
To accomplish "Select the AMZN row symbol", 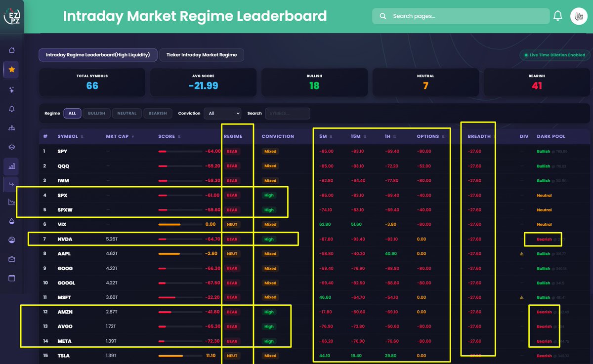I will point(65,312).
